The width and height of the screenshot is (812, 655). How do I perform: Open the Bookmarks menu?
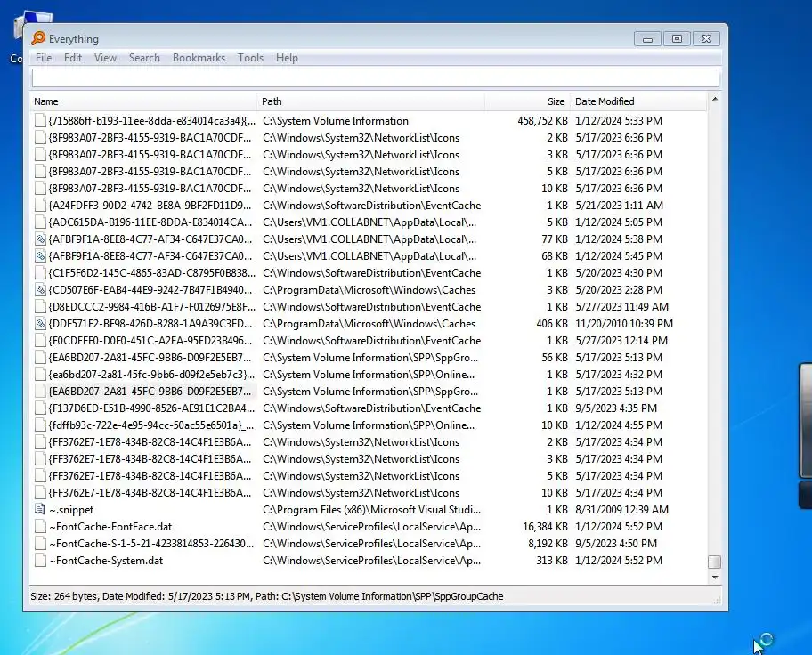pos(199,58)
